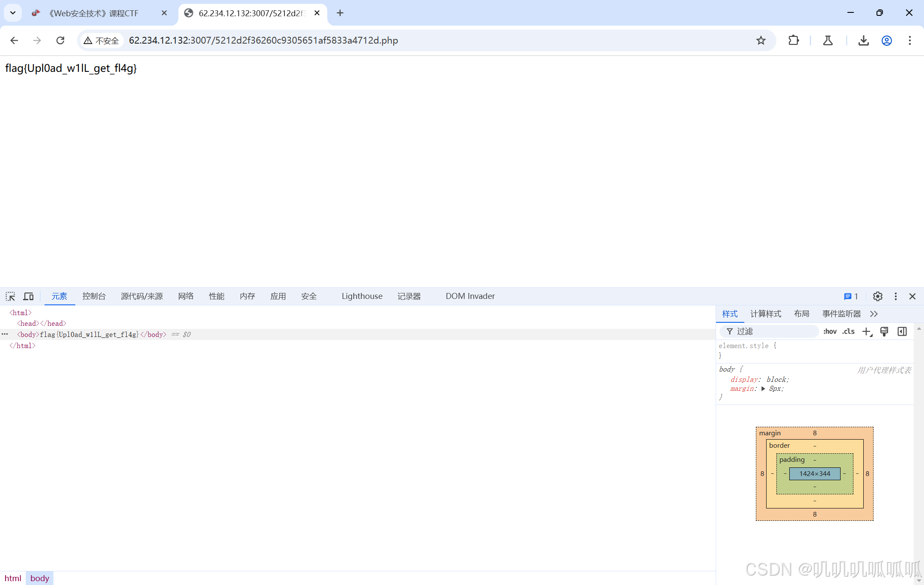Bookmark this page with star icon
The image size is (924, 585).
[x=761, y=40]
